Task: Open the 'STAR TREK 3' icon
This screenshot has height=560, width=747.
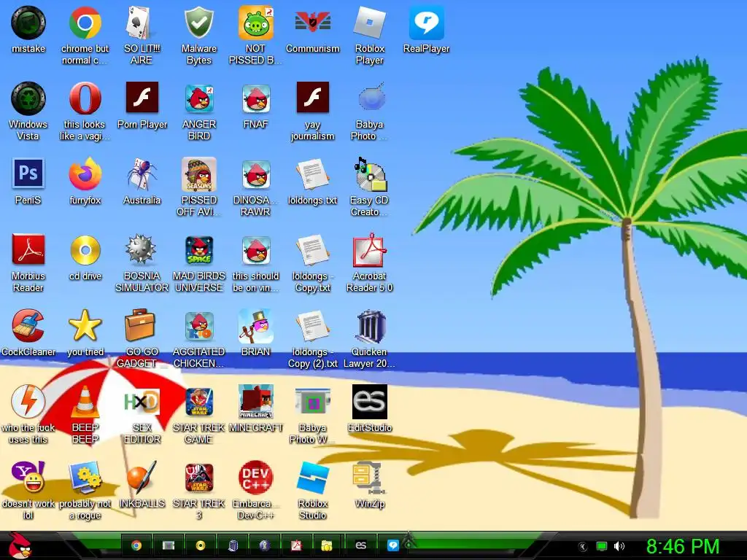Action: pyautogui.click(x=198, y=477)
